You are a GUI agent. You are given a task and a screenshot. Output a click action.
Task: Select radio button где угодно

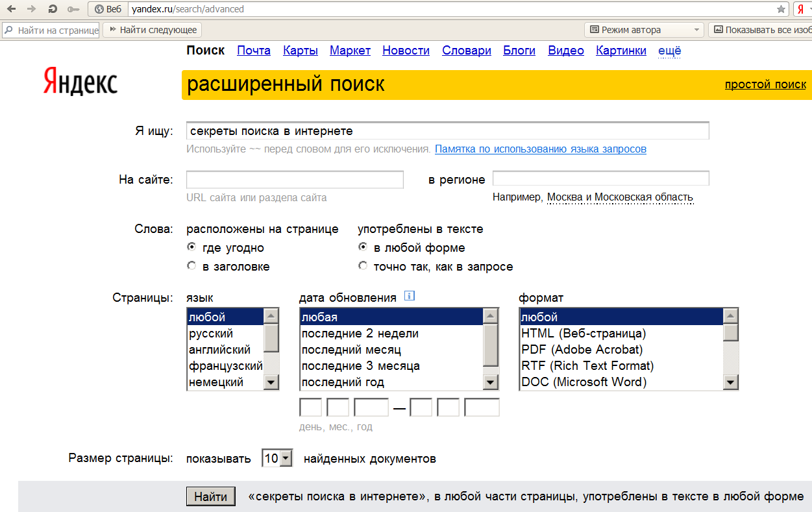(191, 247)
